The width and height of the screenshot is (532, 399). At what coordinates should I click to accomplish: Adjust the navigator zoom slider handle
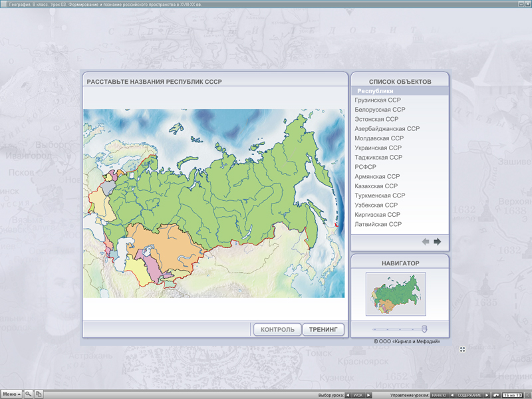(424, 329)
